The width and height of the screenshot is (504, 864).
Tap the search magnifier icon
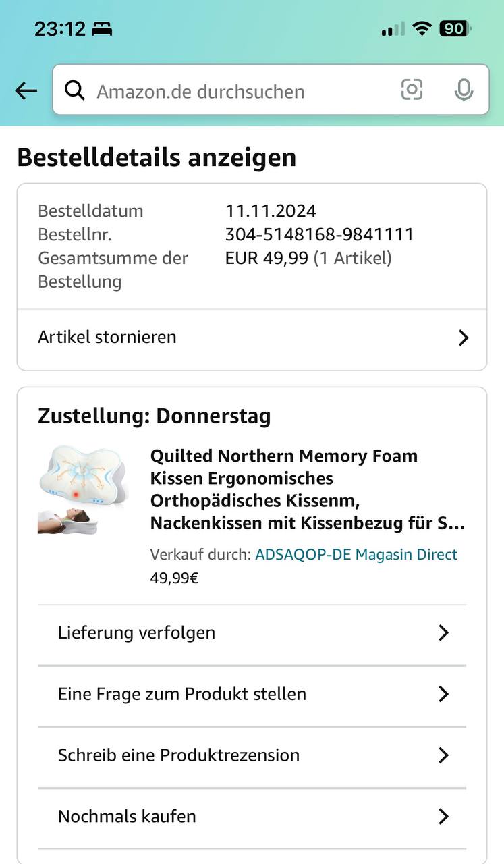(x=75, y=90)
